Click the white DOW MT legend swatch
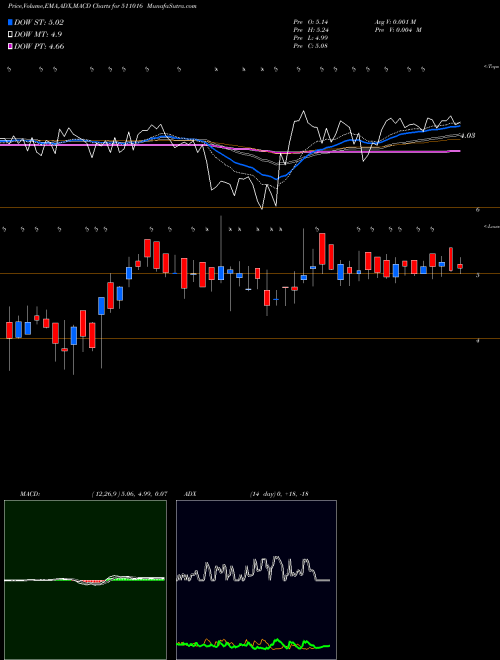This screenshot has height=660, width=500. tap(10, 35)
